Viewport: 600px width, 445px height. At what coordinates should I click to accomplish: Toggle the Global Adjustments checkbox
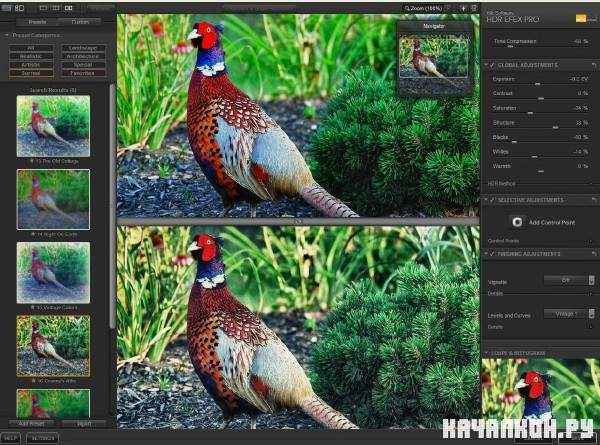[x=492, y=65]
